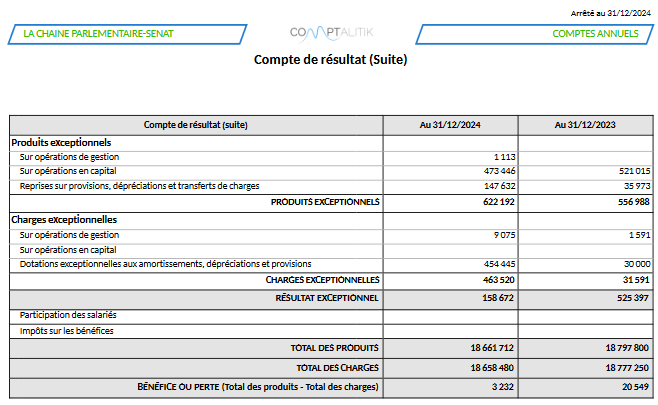Click the BÉNÉFICE OU PERTE 2024 value 3 232

503,385
